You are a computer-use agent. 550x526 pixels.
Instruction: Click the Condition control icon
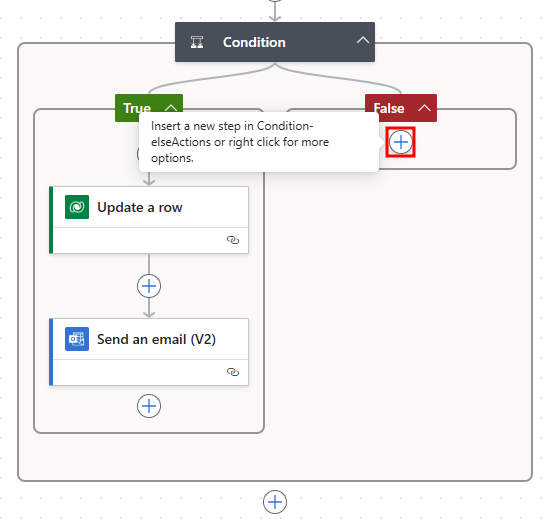tap(197, 42)
